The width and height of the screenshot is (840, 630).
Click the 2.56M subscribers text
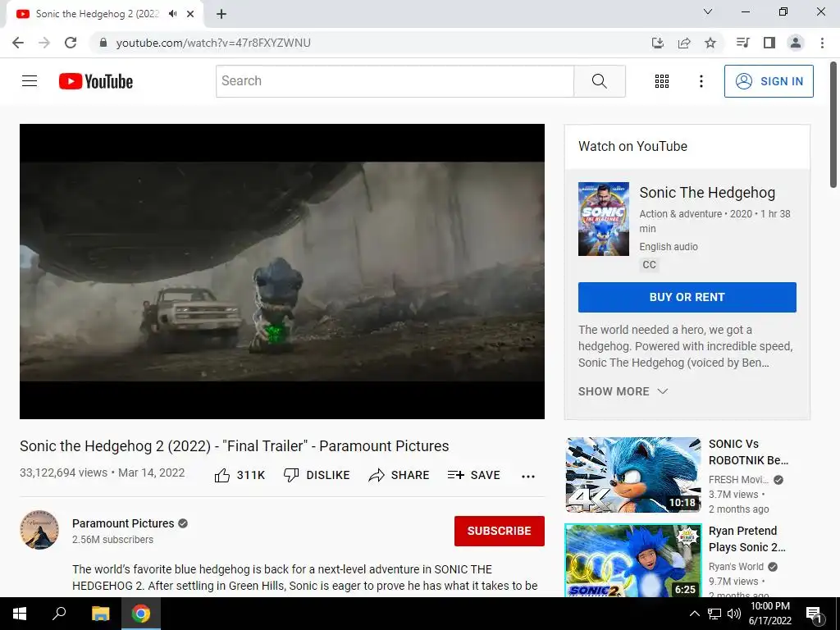(x=112, y=540)
